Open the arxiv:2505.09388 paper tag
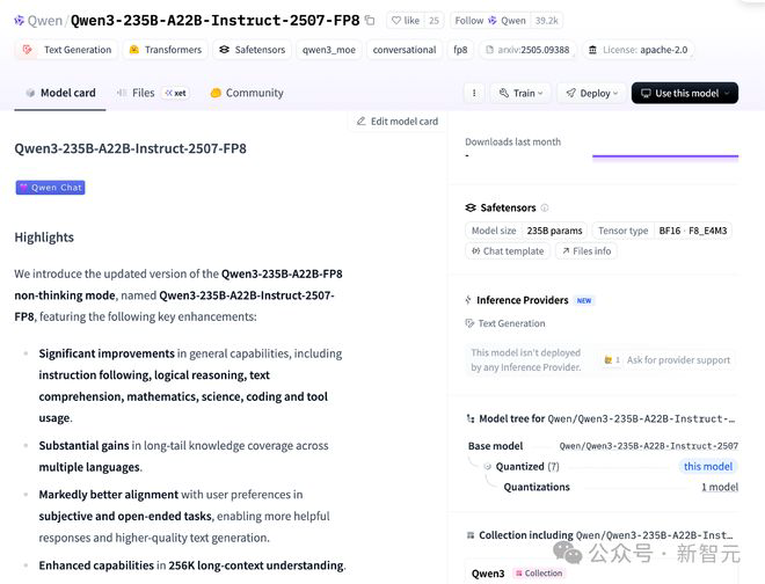 (527, 50)
